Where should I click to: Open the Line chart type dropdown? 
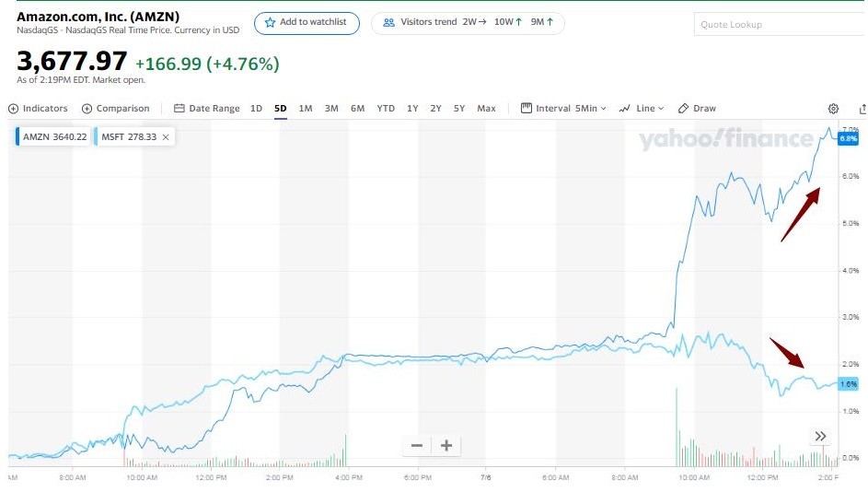642,109
